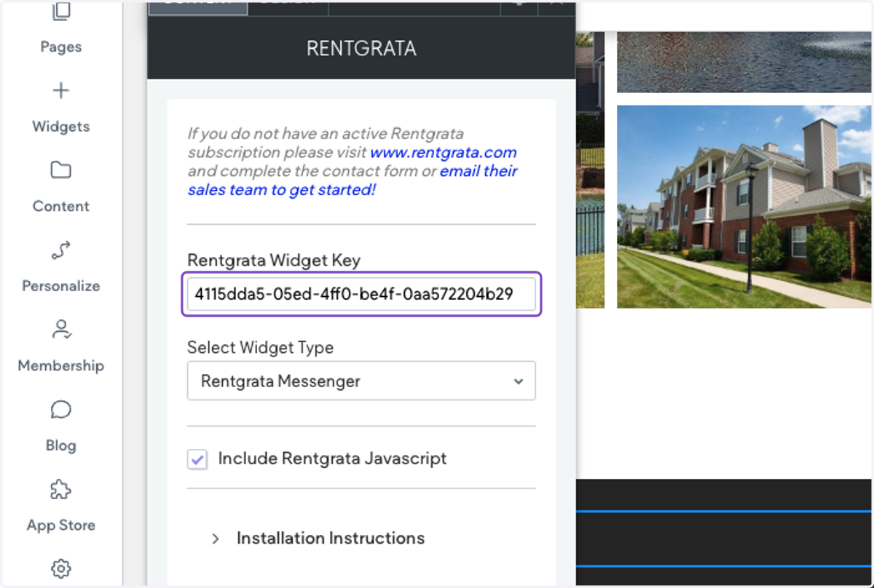Image resolution: width=874 pixels, height=588 pixels.
Task: Open the Personalize section icon
Action: tap(61, 250)
